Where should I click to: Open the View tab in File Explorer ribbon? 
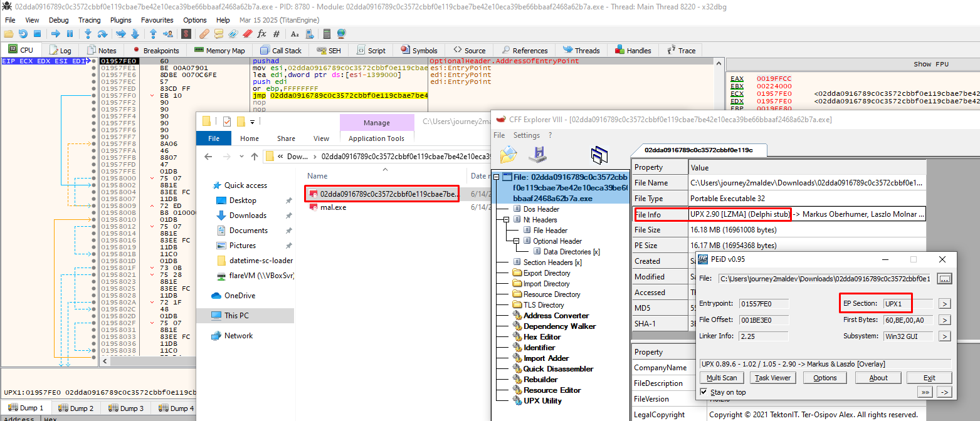321,138
